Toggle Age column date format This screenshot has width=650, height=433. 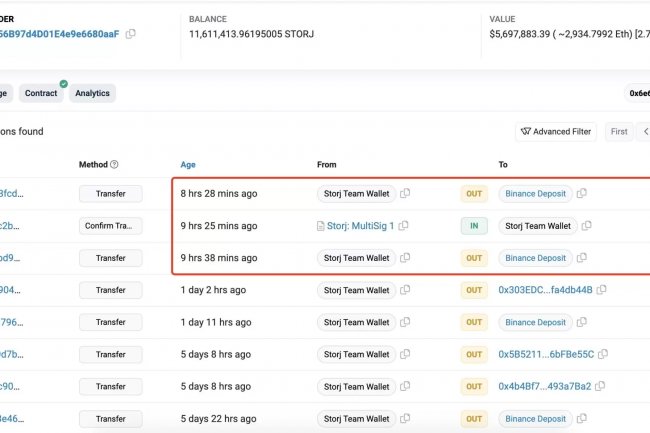pos(188,164)
